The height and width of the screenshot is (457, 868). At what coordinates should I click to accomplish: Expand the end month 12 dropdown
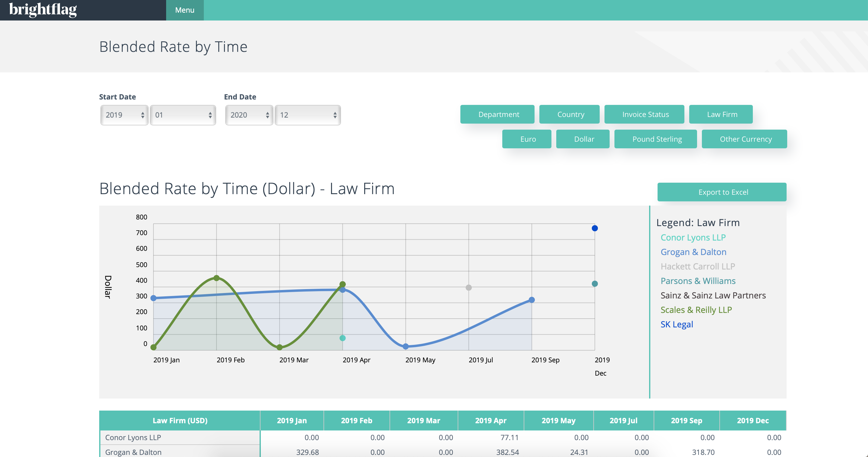coord(307,115)
